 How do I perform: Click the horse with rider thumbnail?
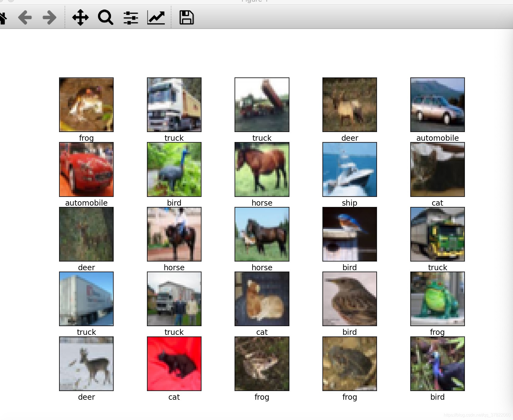pyautogui.click(x=174, y=234)
